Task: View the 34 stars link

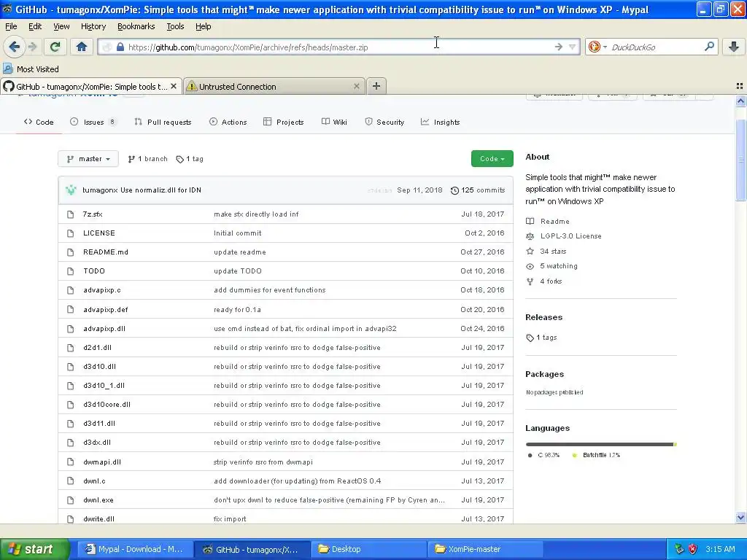Action: point(546,251)
